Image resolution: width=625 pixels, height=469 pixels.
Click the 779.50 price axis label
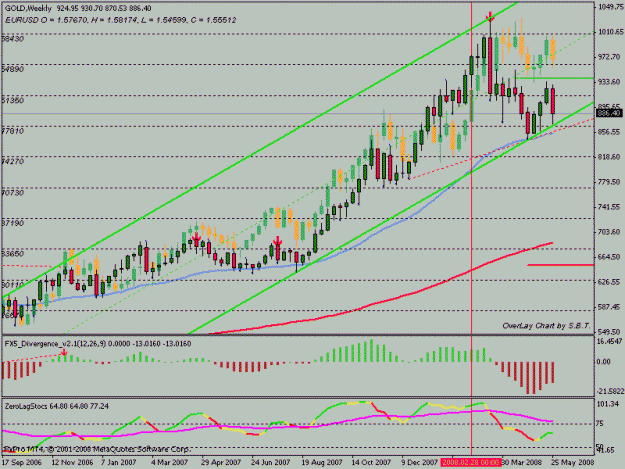[610, 182]
